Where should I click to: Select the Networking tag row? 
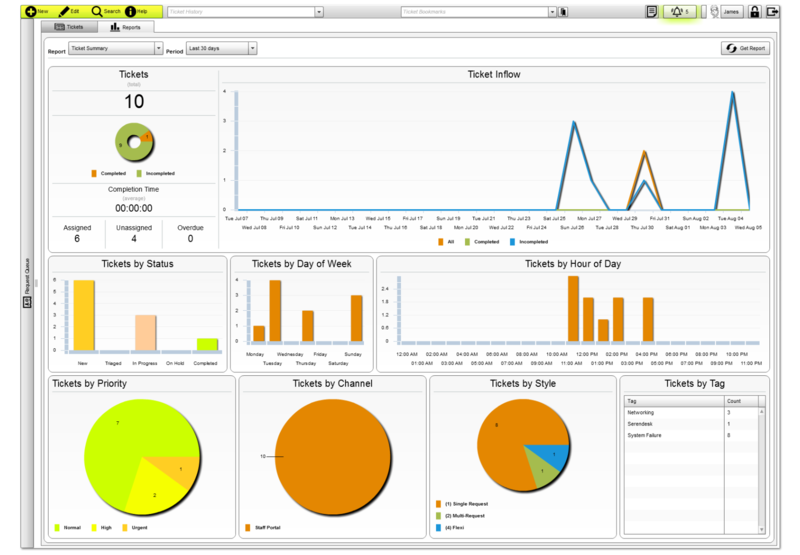point(691,412)
